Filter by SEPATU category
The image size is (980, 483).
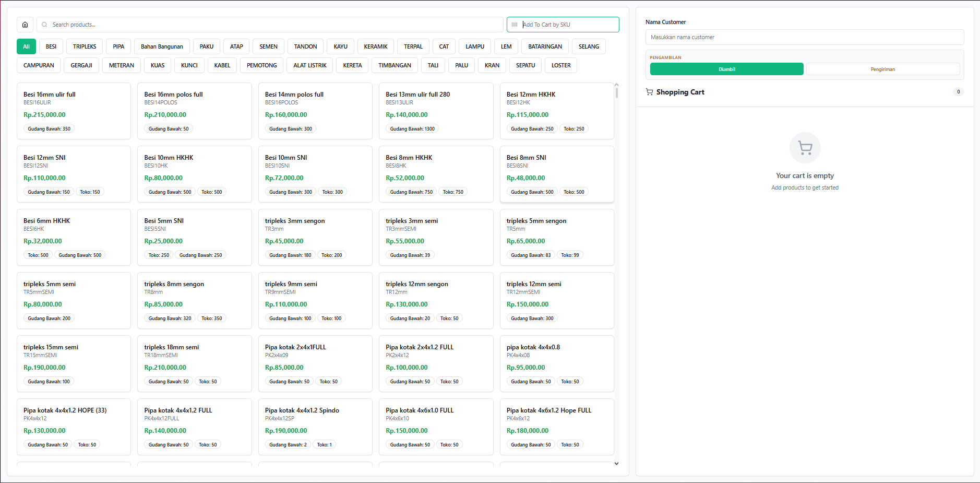tap(525, 65)
